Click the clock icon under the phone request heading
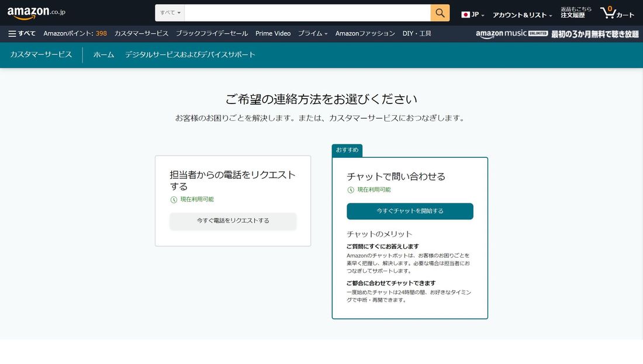This screenshot has width=643, height=364. coord(174,200)
